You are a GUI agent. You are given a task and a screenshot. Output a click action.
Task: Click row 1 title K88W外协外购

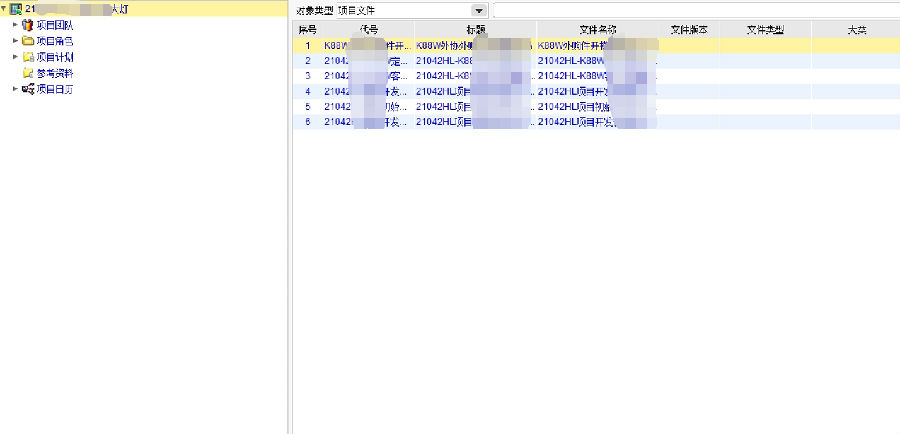[475, 45]
